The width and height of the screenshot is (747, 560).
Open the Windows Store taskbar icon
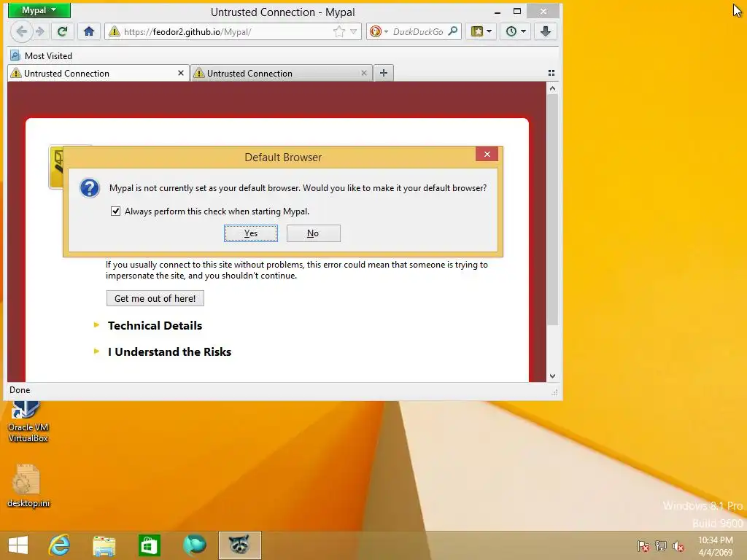click(149, 545)
